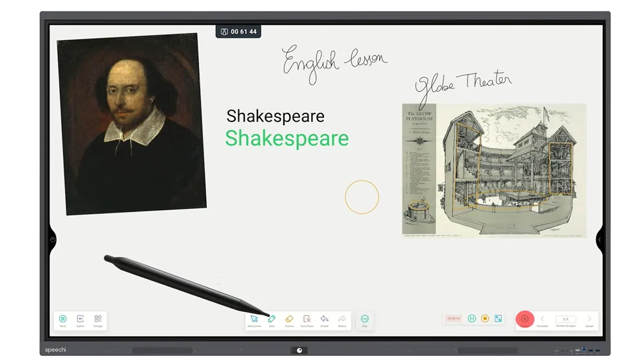Open the 1/1 page number indicator

coord(565,319)
